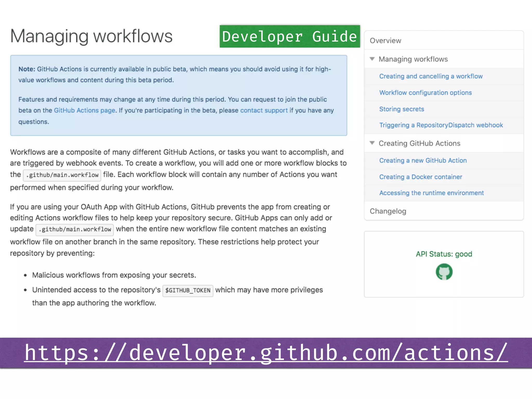The image size is (532, 399).
Task: Click the green Developer Guide badge
Action: (x=290, y=36)
